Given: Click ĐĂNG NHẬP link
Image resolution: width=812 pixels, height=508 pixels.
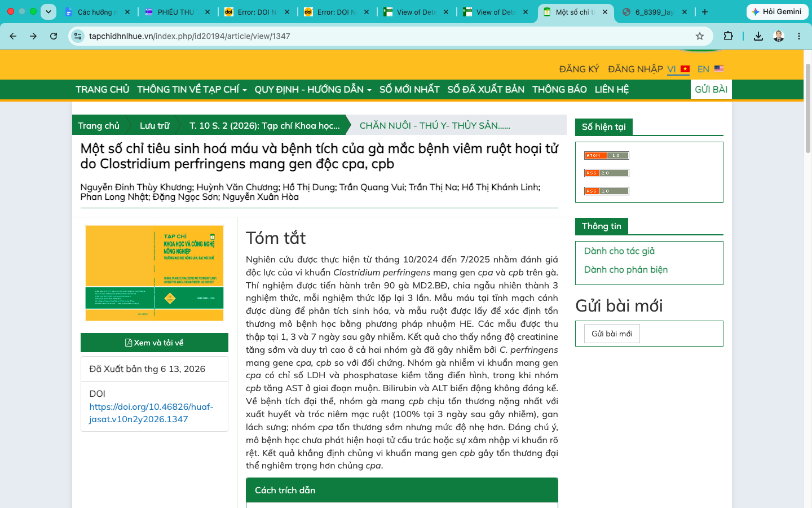Looking at the screenshot, I should pyautogui.click(x=636, y=69).
